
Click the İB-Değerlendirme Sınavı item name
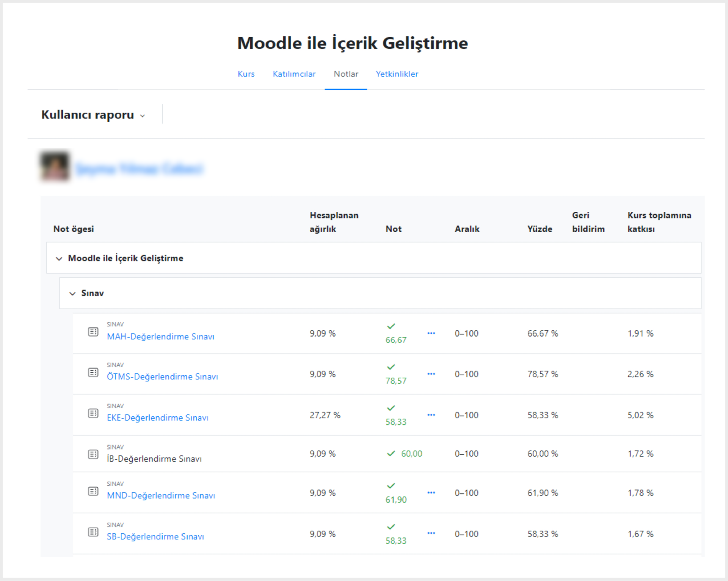click(x=154, y=459)
